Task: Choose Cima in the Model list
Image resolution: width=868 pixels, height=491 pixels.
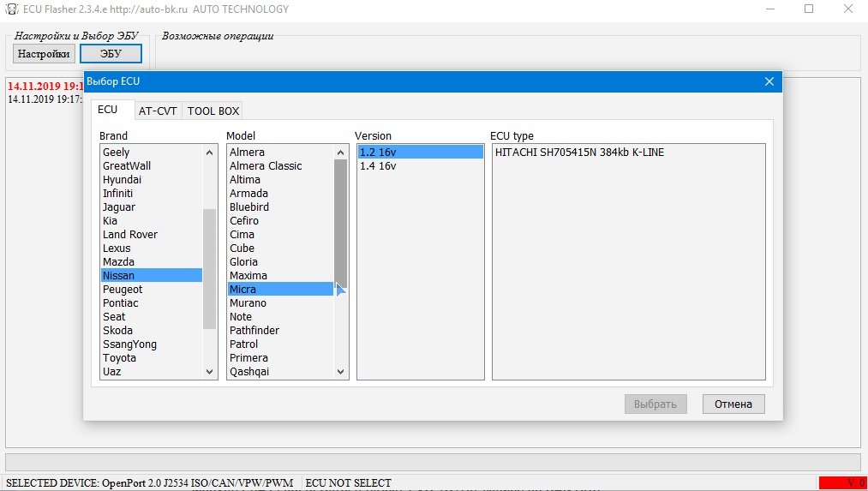Action: point(281,235)
